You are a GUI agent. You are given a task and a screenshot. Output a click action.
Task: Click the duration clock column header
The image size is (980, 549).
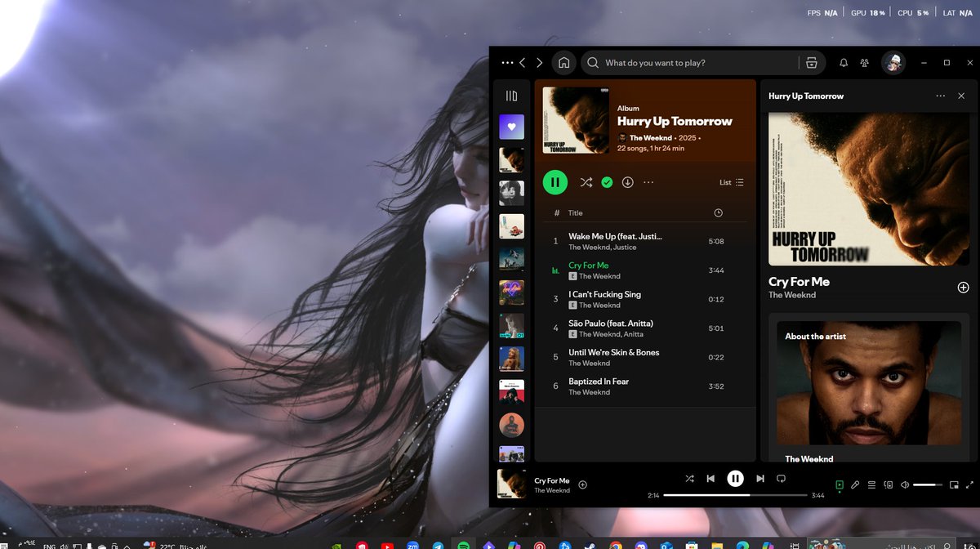718,212
